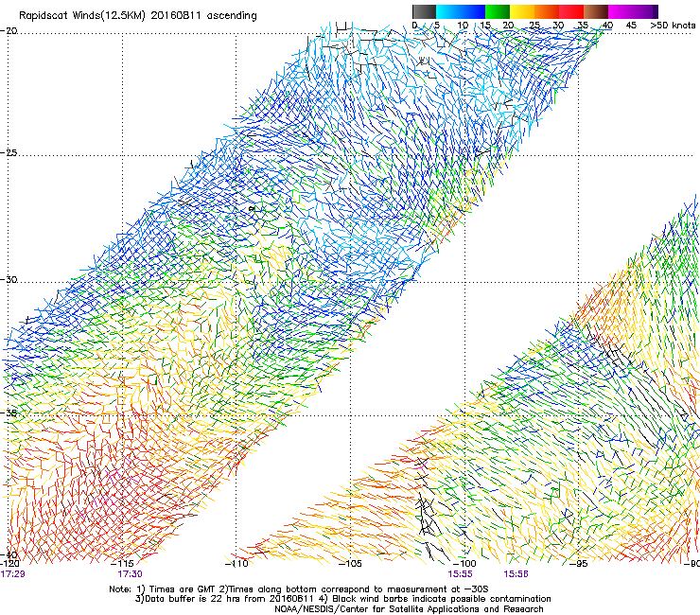Viewport: 700px width, 615px height.
Task: Click the 15:56 swath time label
Action: click(516, 574)
